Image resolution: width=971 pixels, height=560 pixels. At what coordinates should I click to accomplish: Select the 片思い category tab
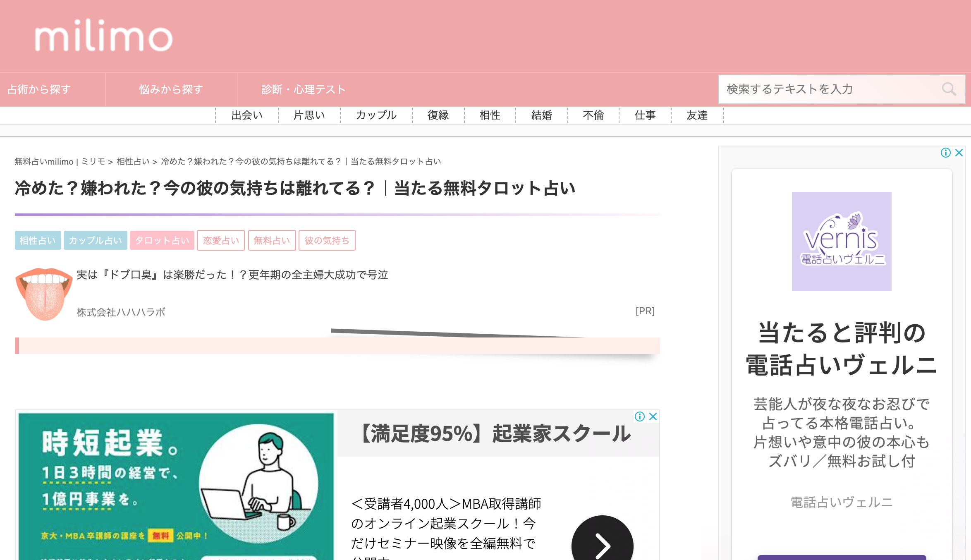309,115
